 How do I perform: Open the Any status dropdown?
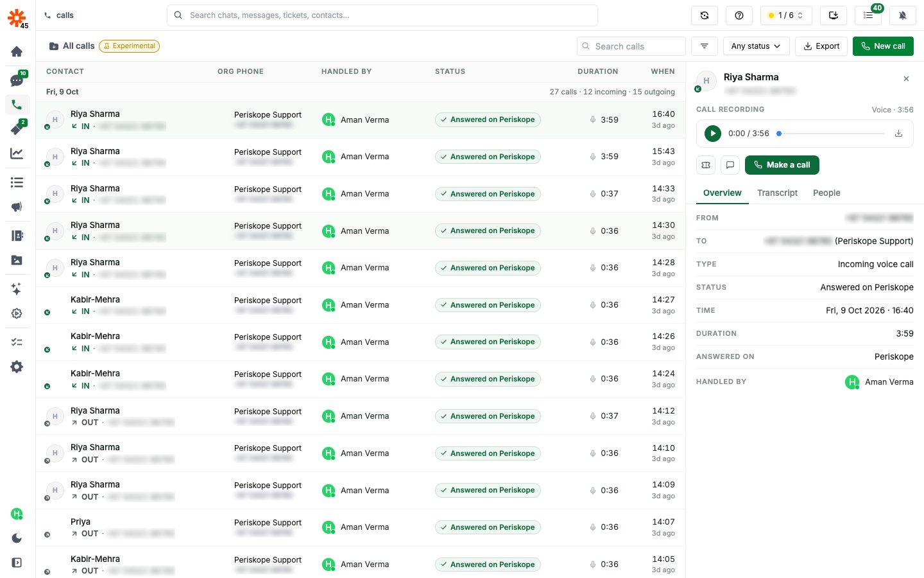(x=756, y=46)
